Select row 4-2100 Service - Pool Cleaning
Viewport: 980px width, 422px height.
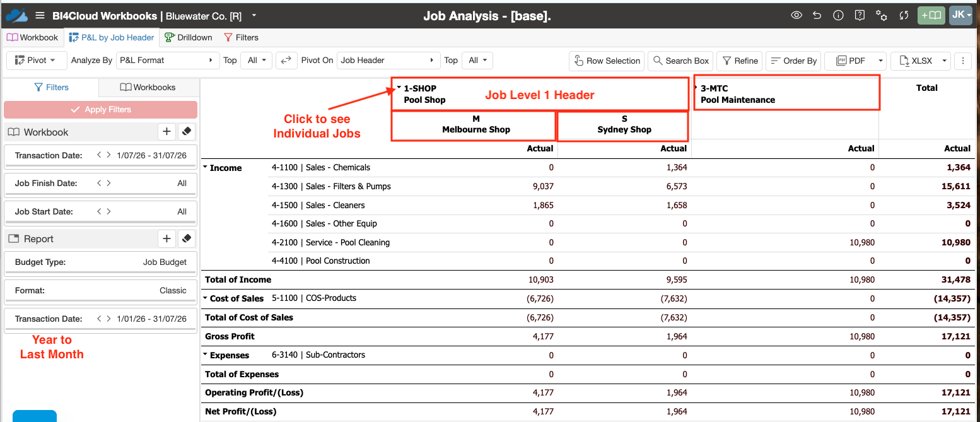(x=330, y=242)
